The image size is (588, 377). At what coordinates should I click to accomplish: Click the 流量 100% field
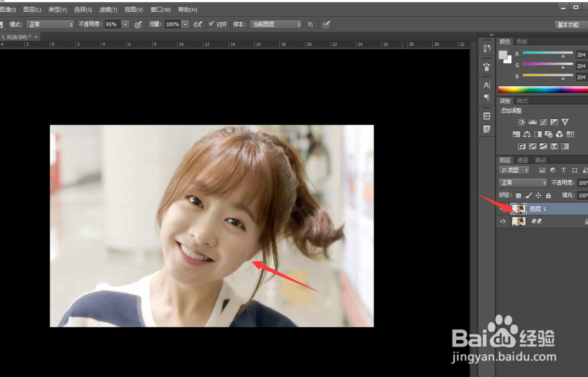tap(172, 24)
